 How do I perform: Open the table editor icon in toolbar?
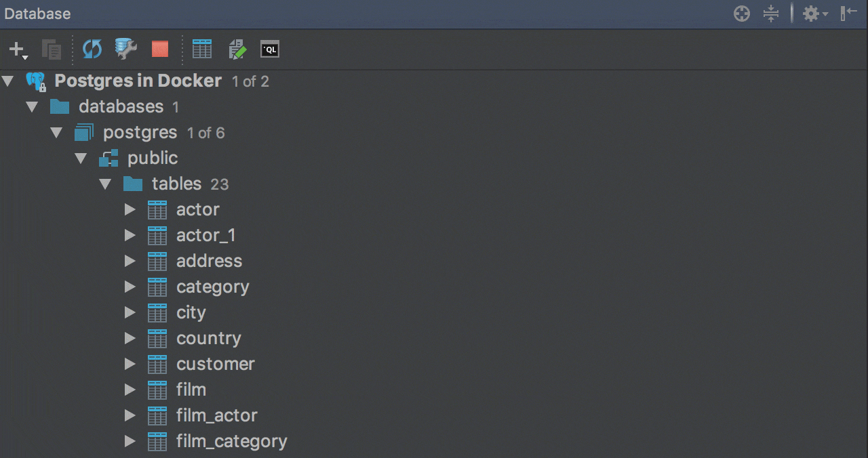[x=202, y=49]
